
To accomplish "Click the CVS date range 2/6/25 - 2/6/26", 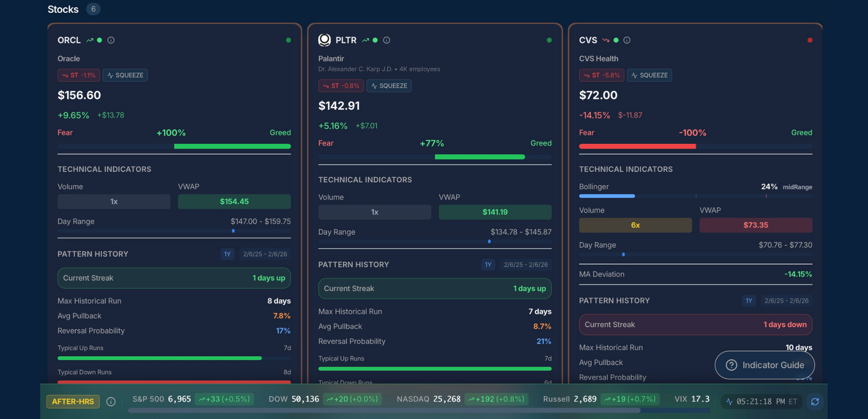I will point(786,300).
